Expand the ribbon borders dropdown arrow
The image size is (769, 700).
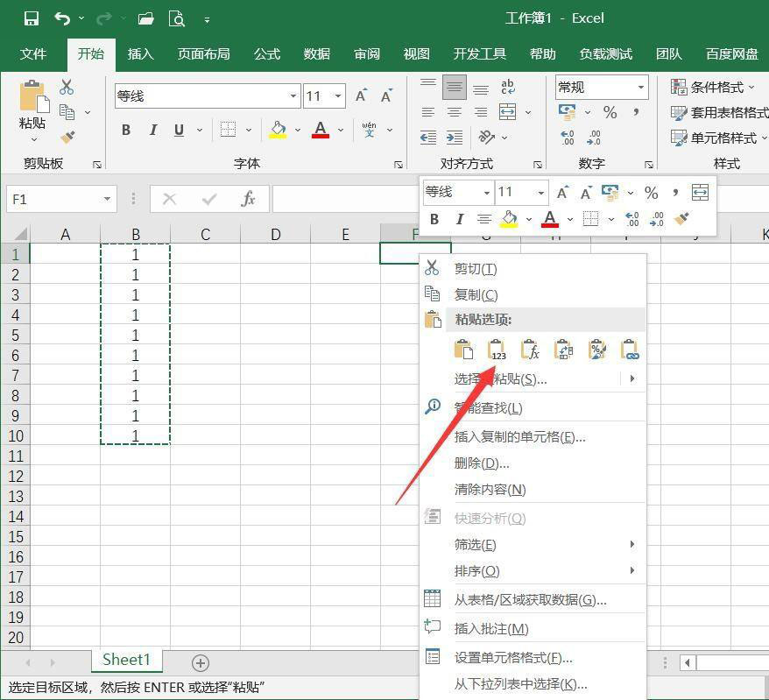tap(249, 130)
